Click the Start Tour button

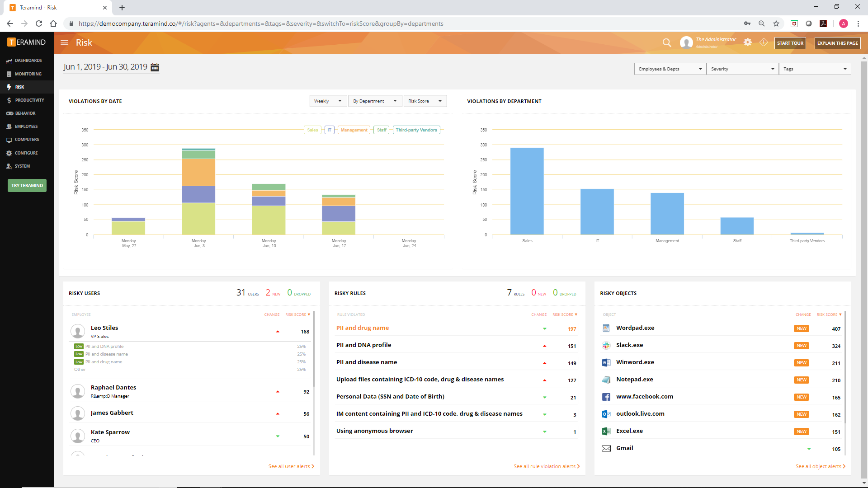(x=790, y=43)
